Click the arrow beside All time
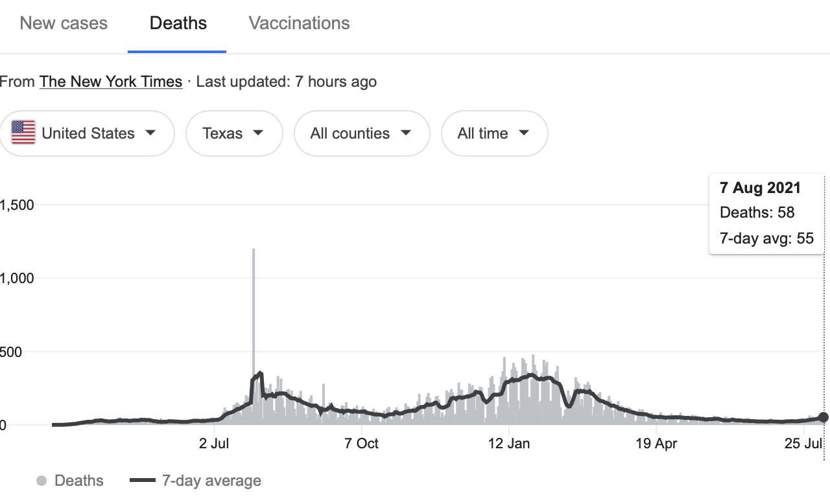 524,133
